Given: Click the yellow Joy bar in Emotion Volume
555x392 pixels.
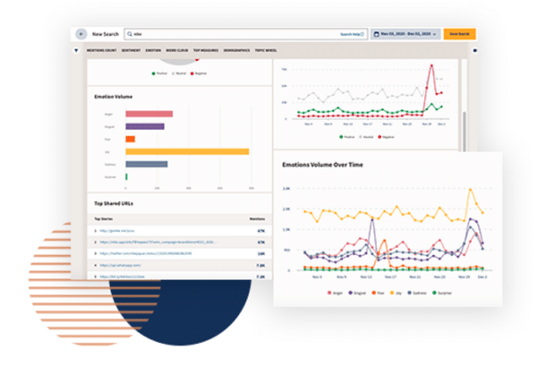Looking at the screenshot, I should pyautogui.click(x=187, y=151).
